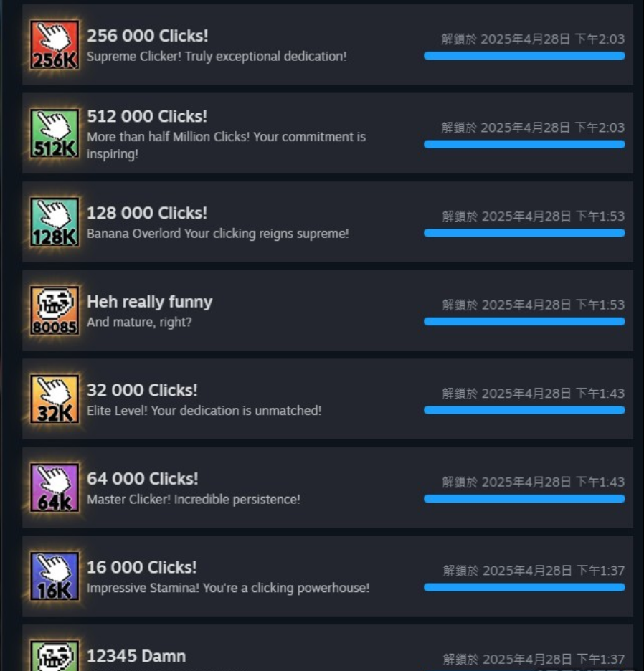Click the red 256K clicks achievement icon
Screen dimensions: 644x671
pos(55,44)
